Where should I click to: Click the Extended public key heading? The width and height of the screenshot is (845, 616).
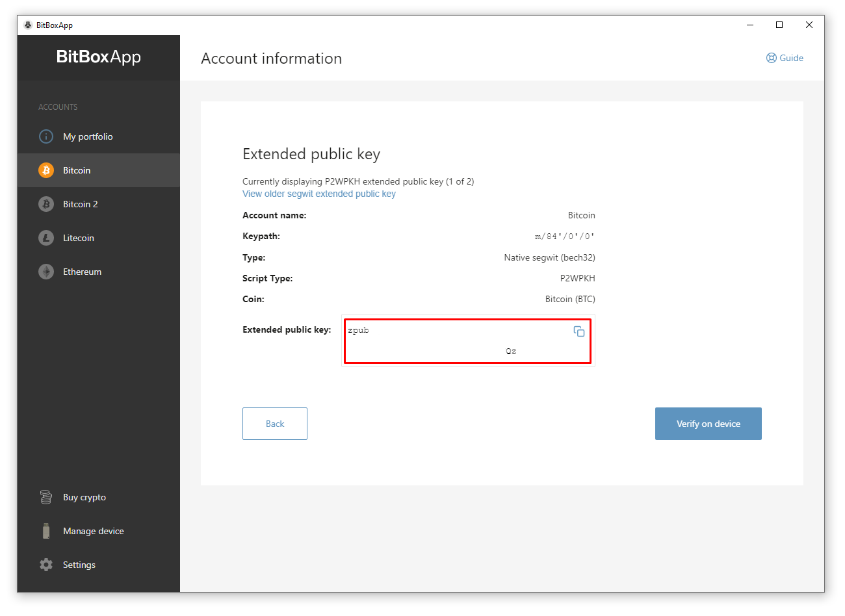click(x=311, y=154)
